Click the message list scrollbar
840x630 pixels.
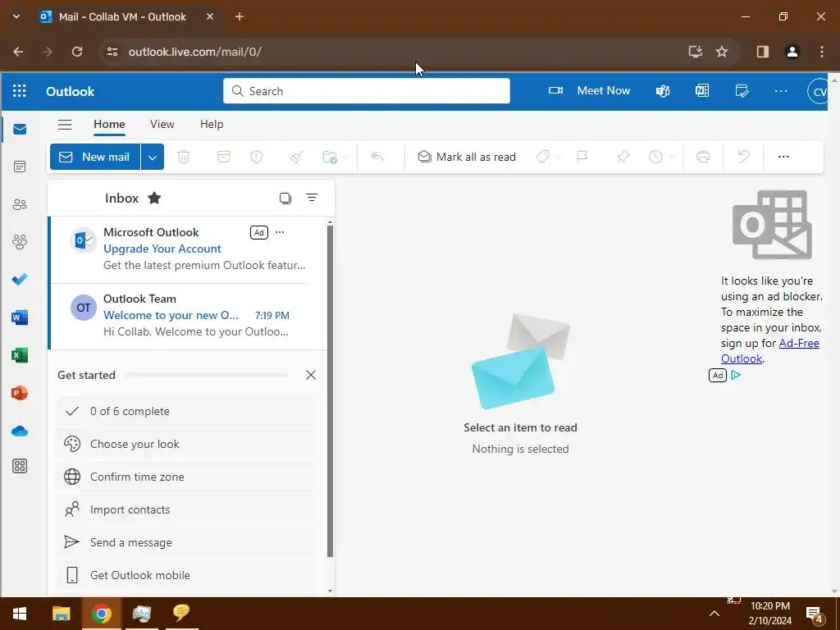tap(330, 391)
